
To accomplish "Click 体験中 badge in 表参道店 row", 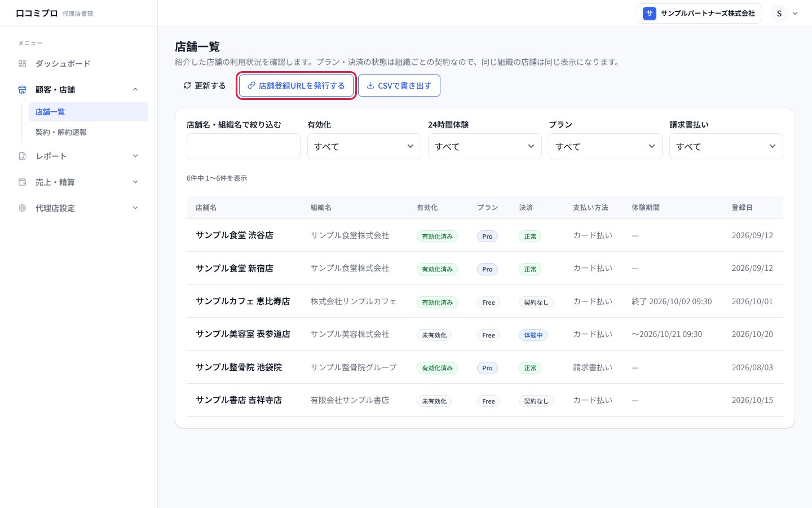I will (x=533, y=335).
